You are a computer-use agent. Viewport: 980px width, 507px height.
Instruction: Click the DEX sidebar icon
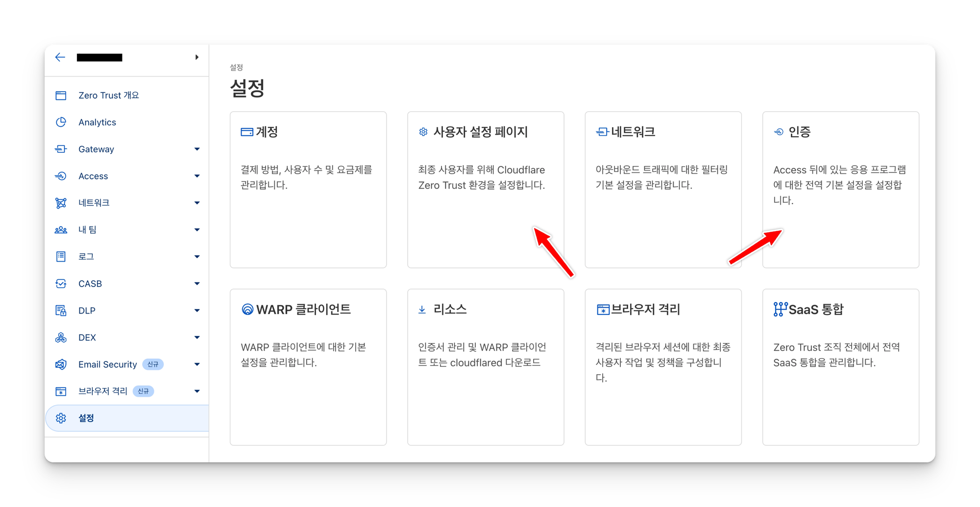tap(61, 338)
